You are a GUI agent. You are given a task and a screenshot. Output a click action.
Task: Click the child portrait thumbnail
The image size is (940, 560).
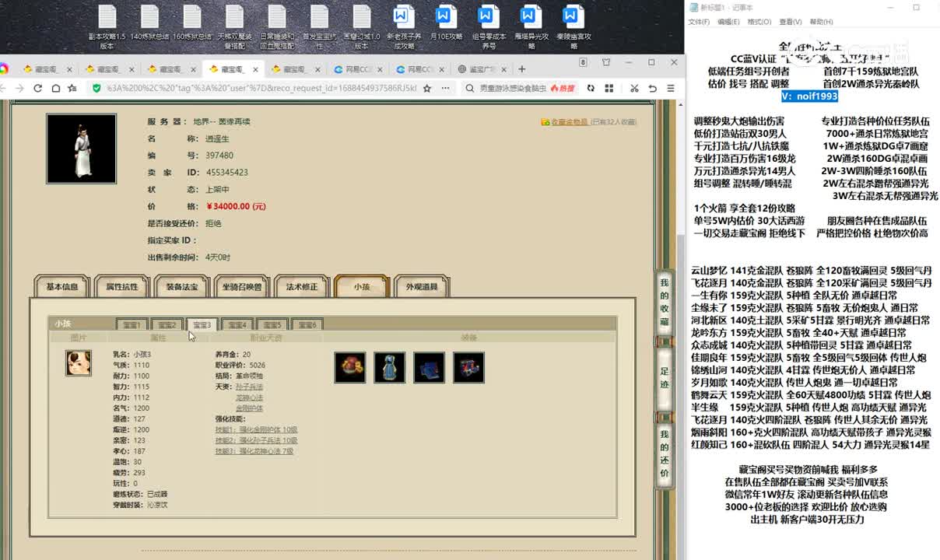(x=78, y=363)
